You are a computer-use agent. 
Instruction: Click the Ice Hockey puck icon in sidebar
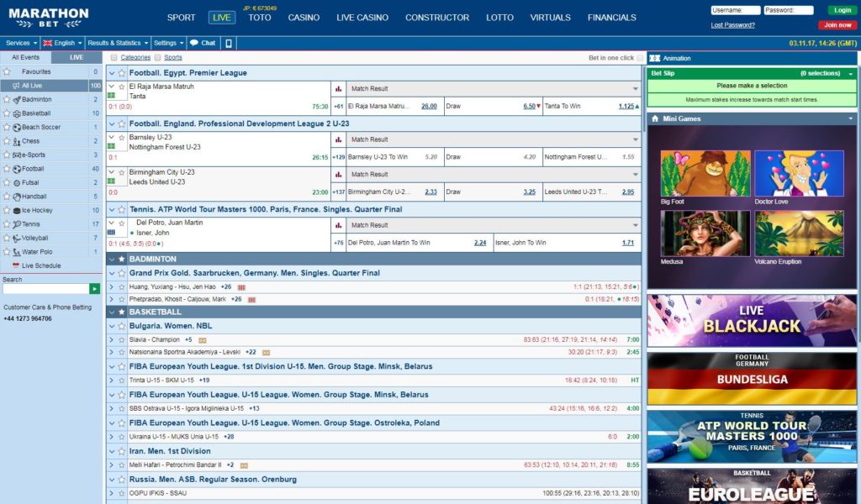[17, 211]
